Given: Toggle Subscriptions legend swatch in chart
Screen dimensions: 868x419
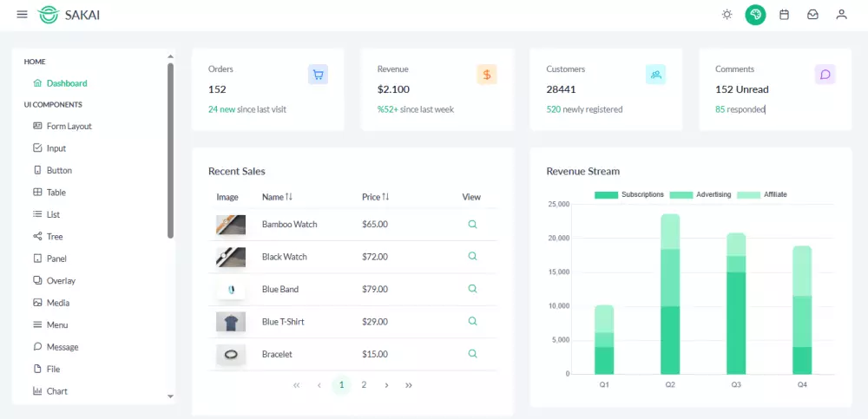Looking at the screenshot, I should click(x=606, y=195).
